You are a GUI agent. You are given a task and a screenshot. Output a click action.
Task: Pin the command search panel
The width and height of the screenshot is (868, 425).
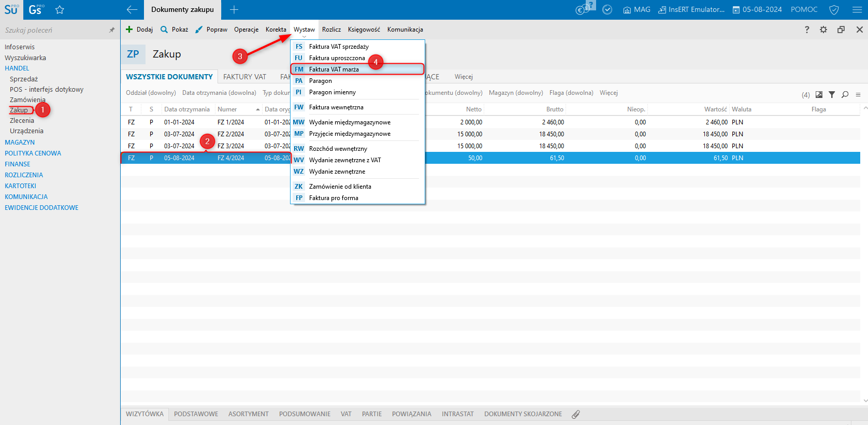[111, 30]
